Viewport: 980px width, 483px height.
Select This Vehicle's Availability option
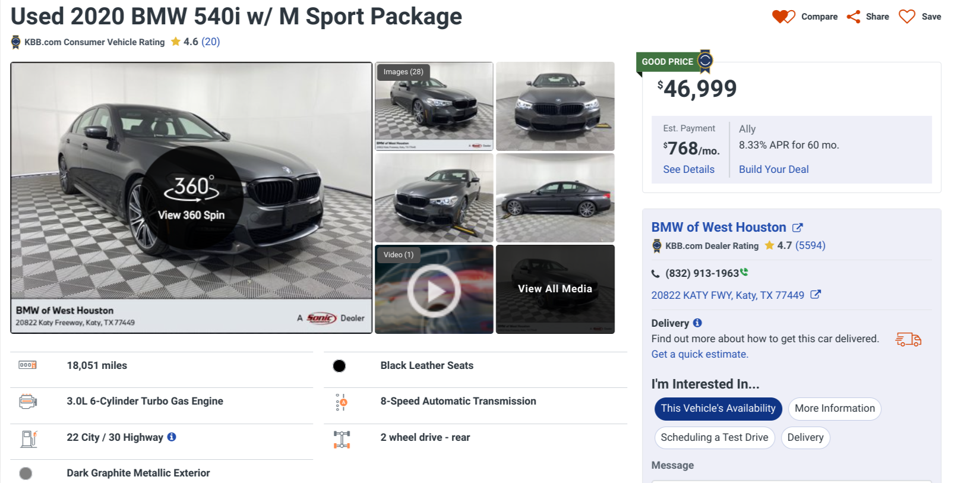click(x=718, y=409)
